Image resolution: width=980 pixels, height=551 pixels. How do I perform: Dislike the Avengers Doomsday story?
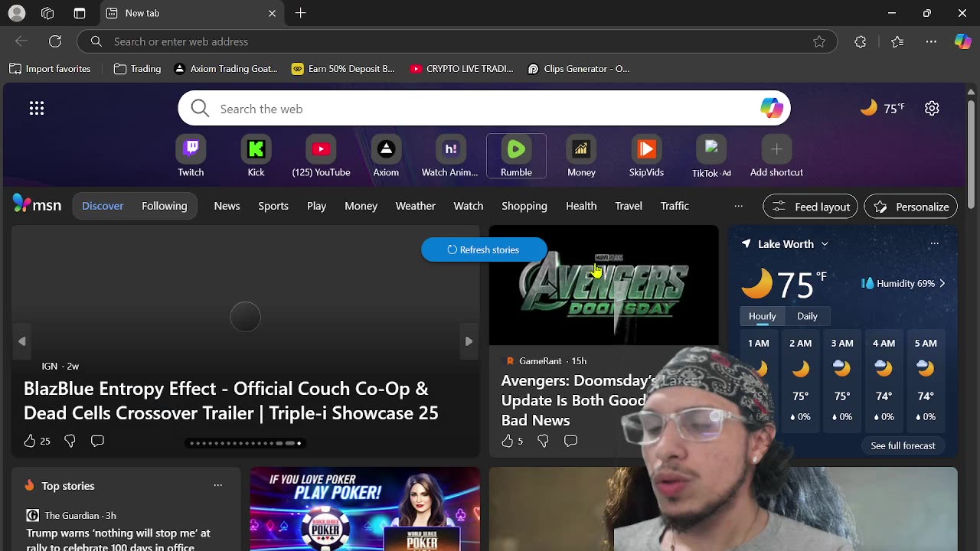(543, 441)
